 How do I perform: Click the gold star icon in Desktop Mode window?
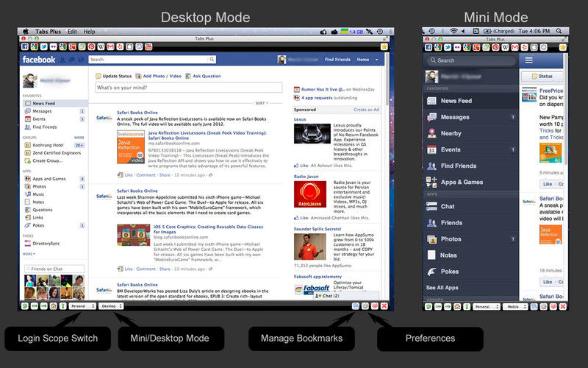(x=384, y=46)
